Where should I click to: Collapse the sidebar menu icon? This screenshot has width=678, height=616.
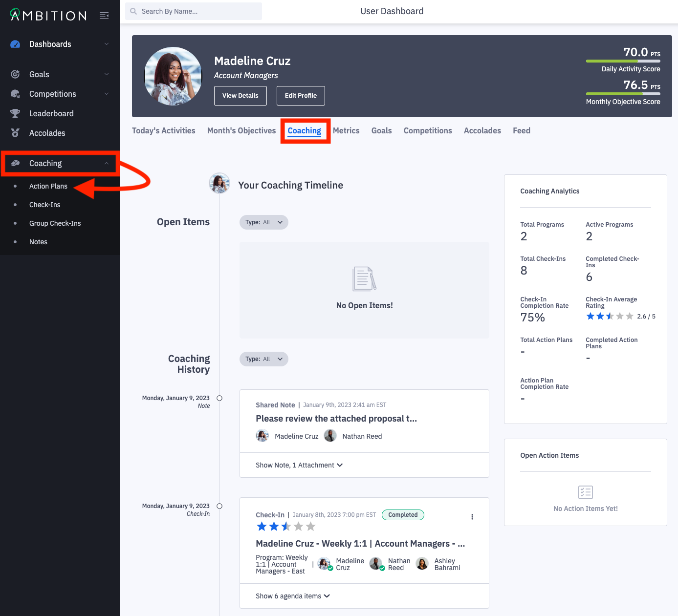pos(104,16)
